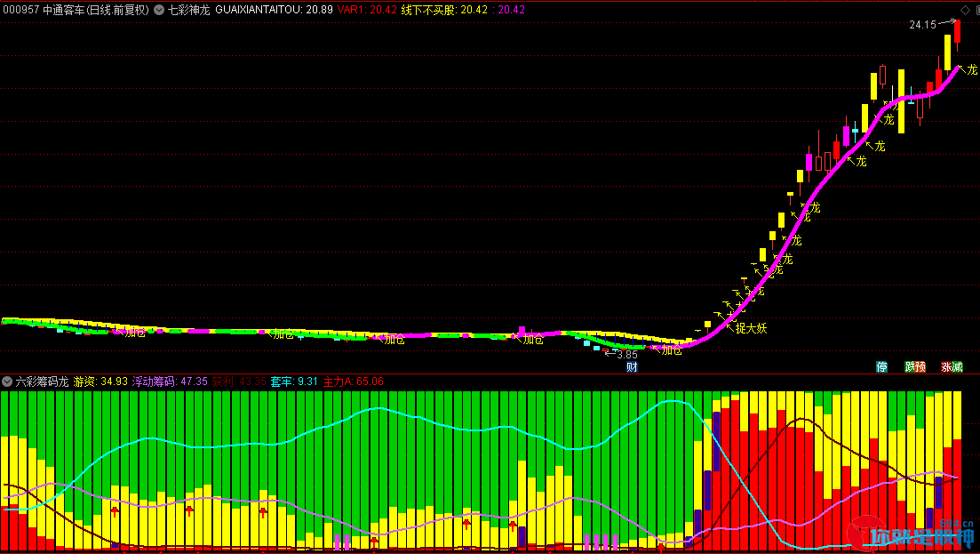The width and height of the screenshot is (980, 554).
Task: Click the 七彩神龙 indicator name
Action: 188,10
